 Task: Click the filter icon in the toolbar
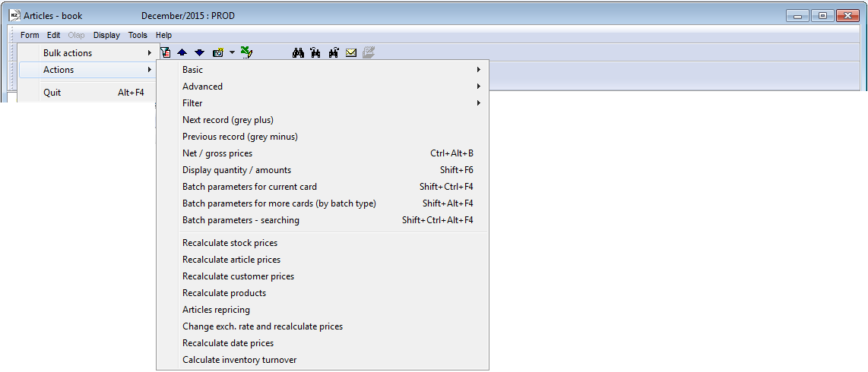(165, 52)
